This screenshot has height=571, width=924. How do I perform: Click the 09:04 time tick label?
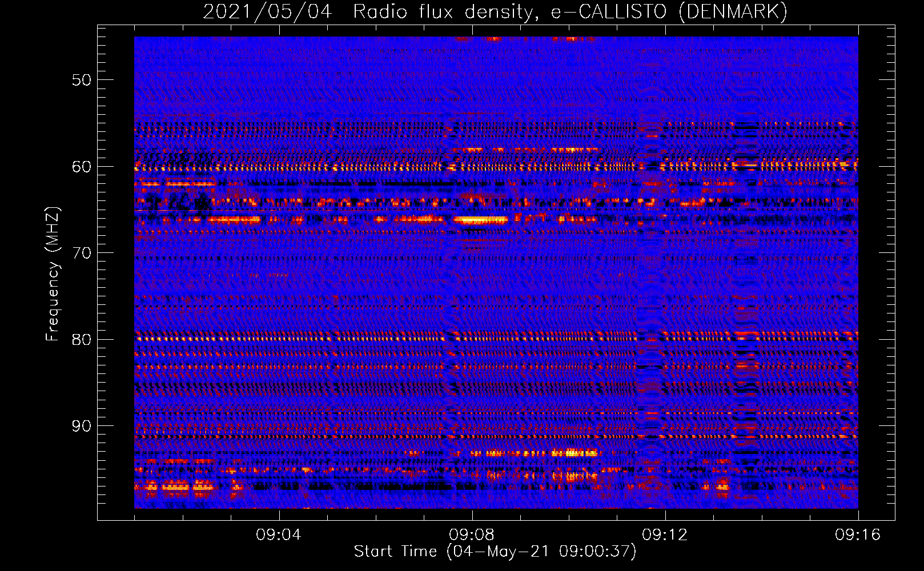[x=279, y=535]
